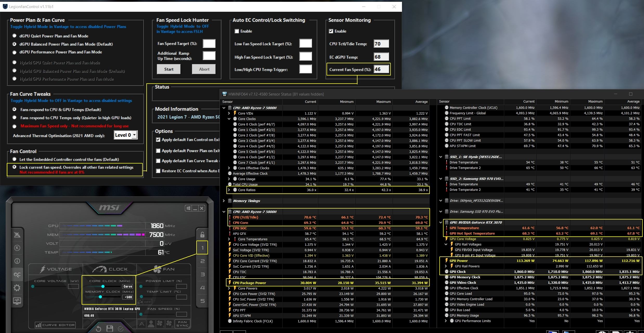This screenshot has height=333, width=644.
Task: Collapse the SSD_1 SK-Hynix sensor group
Action: point(441,157)
